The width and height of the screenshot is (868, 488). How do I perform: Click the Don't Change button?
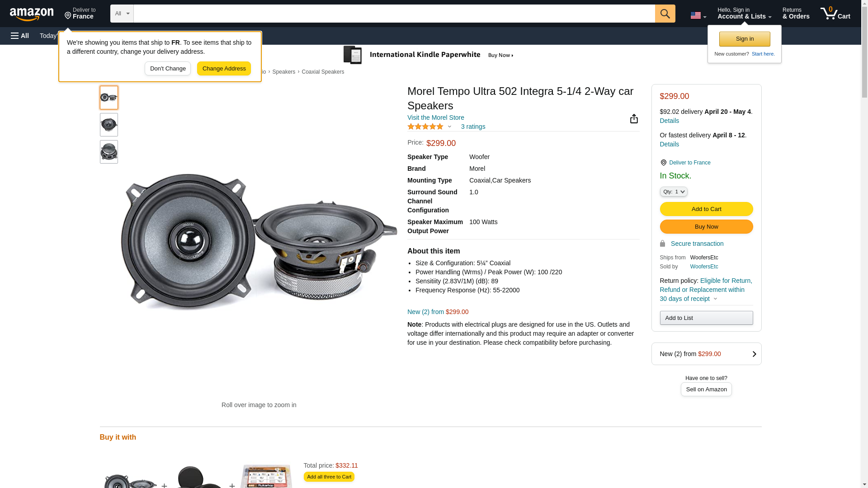tap(168, 69)
